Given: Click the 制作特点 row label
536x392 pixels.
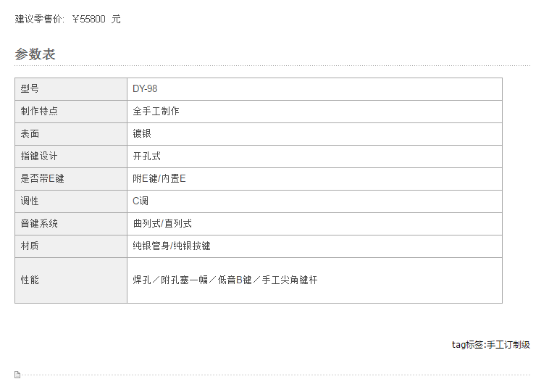Looking at the screenshot, I should pyautogui.click(x=71, y=112).
